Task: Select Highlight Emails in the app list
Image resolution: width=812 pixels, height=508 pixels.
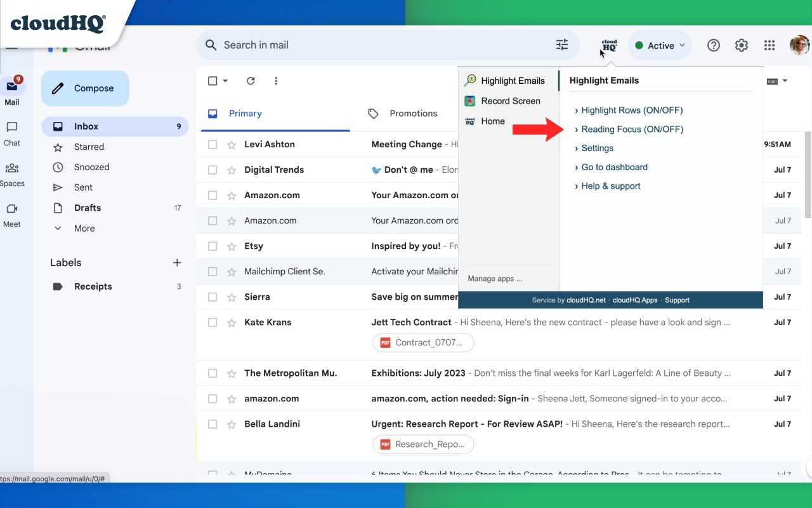Action: tap(505, 81)
